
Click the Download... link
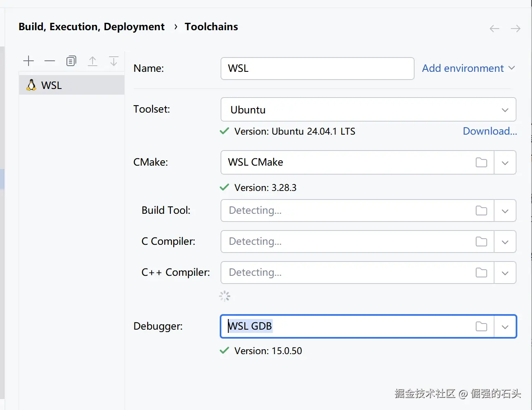490,131
